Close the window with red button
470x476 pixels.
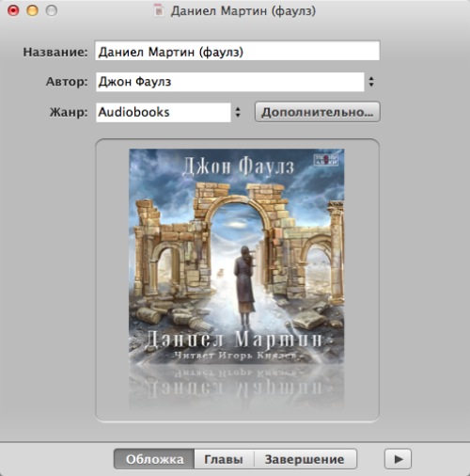click(13, 10)
